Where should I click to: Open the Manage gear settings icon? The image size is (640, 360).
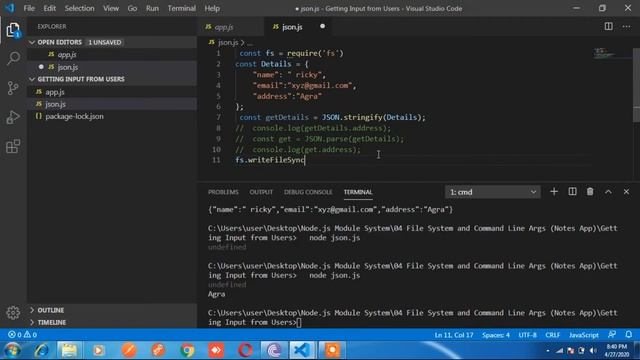click(x=13, y=313)
